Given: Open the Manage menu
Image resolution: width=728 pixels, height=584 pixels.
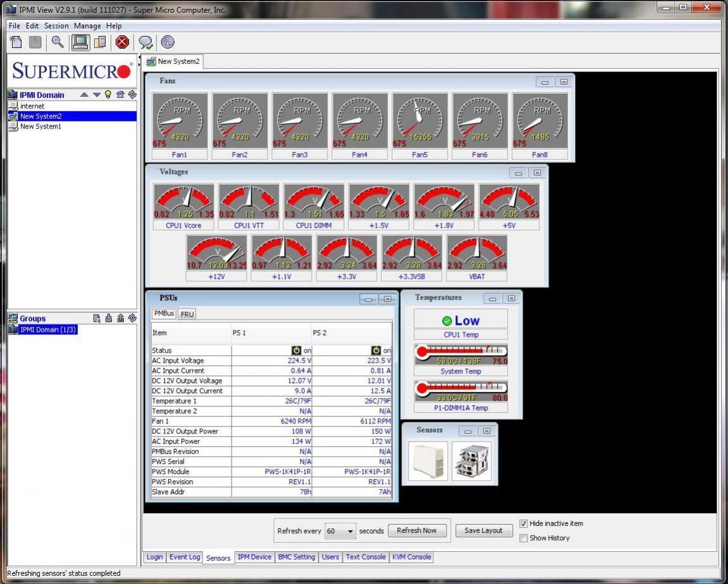Looking at the screenshot, I should pos(87,26).
